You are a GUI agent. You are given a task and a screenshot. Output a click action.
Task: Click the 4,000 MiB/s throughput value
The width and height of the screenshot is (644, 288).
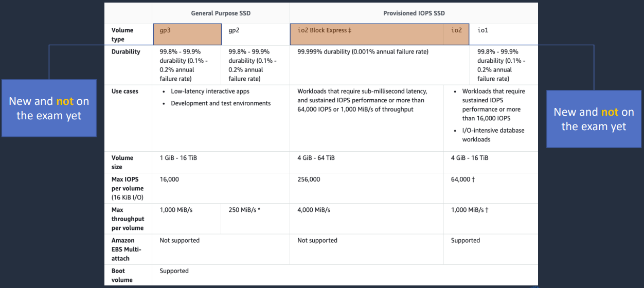[x=314, y=210]
